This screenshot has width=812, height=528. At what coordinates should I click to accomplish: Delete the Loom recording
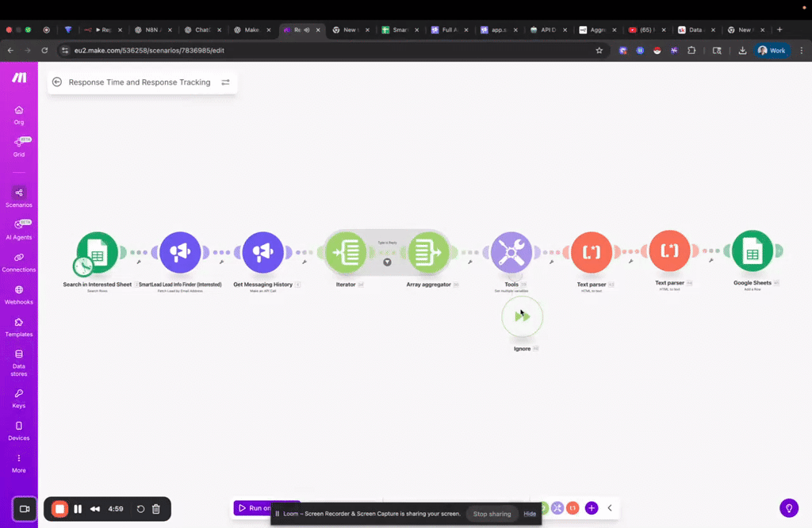156,509
